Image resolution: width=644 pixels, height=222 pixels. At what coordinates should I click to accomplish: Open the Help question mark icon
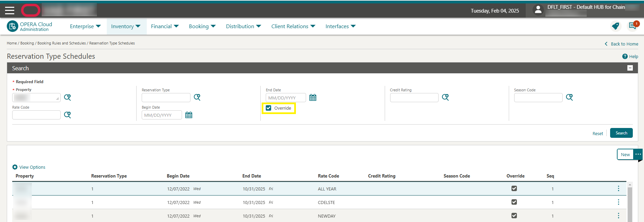625,56
